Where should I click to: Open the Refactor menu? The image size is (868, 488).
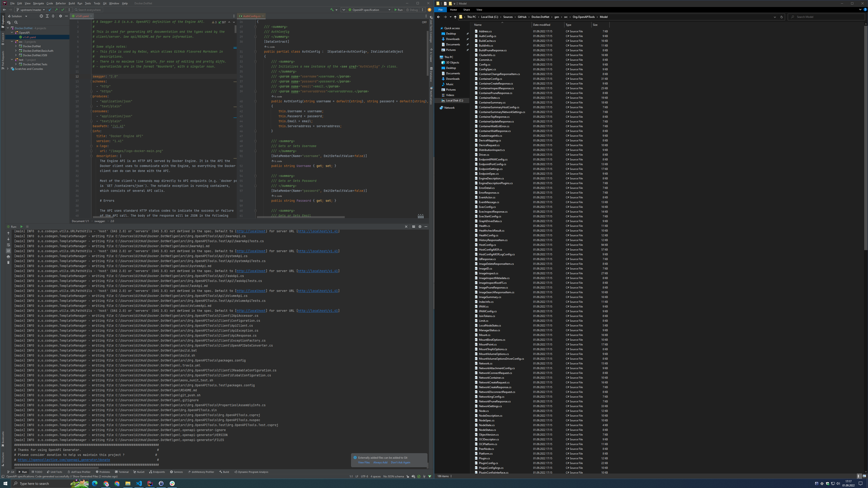coord(61,3)
